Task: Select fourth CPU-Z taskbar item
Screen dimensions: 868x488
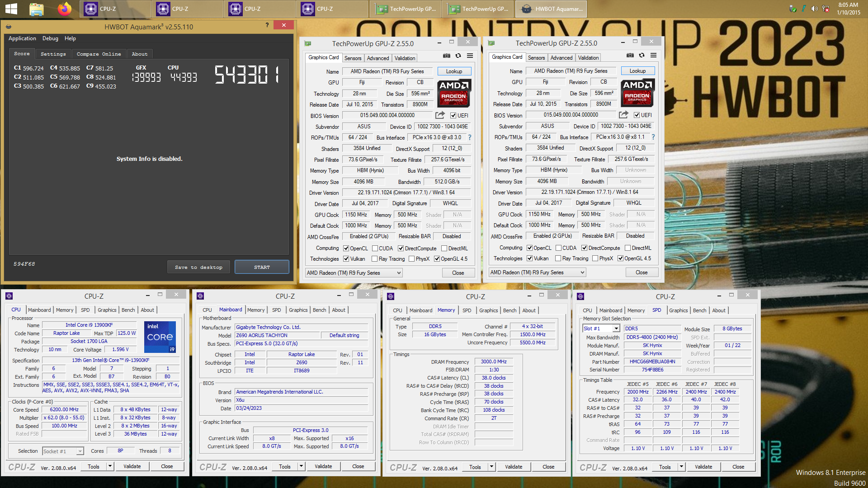Action: (x=332, y=9)
